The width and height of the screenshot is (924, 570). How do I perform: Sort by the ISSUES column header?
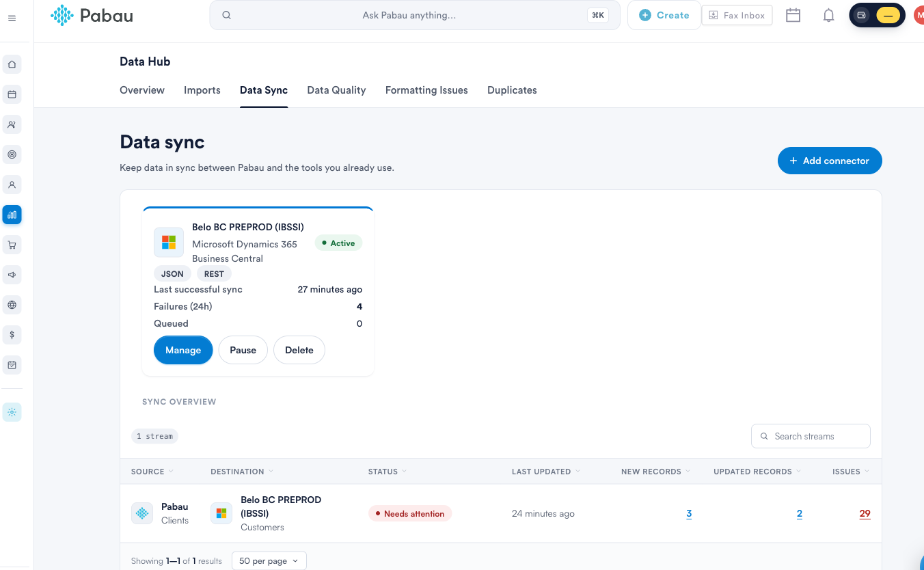[852, 472]
